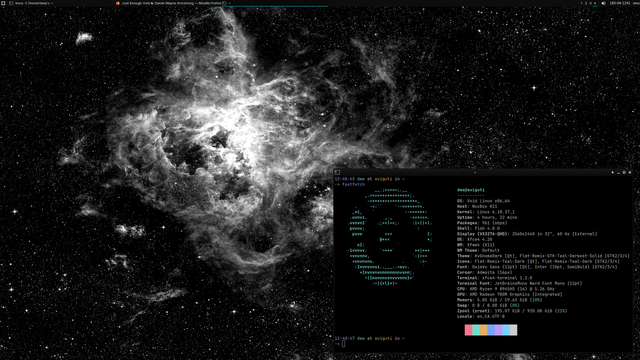Switch to workspace 2
Viewport: 640px width, 360px height.
click(586, 3)
